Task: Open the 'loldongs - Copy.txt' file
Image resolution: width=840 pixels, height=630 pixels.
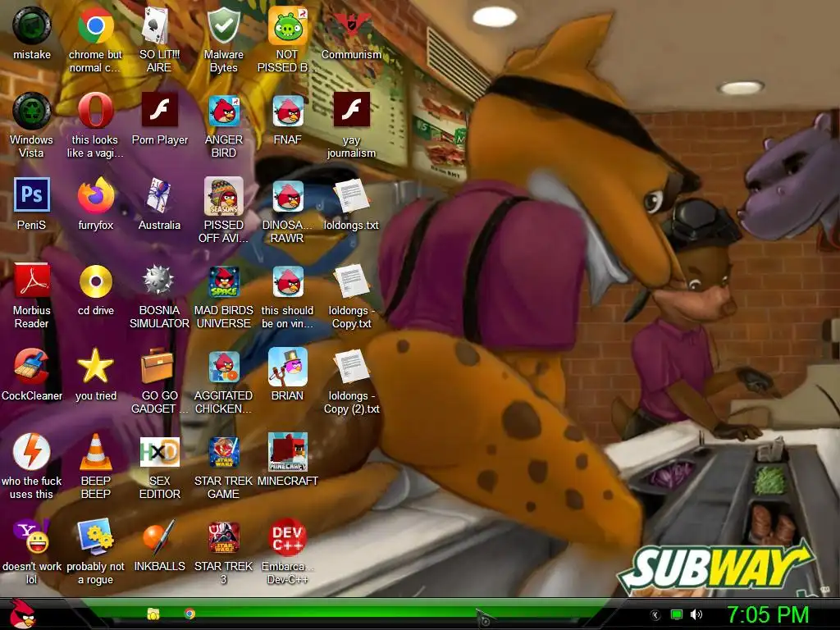Action: pos(351,281)
